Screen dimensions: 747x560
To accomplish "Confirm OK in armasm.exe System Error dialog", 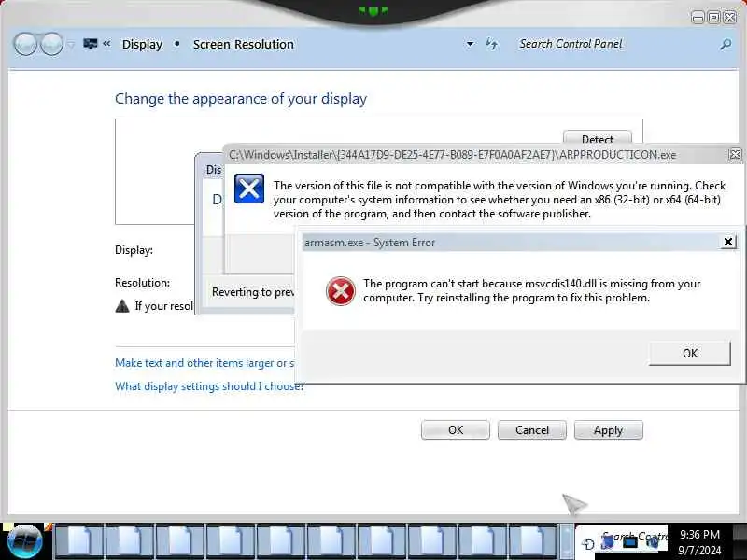I will pos(690,354).
